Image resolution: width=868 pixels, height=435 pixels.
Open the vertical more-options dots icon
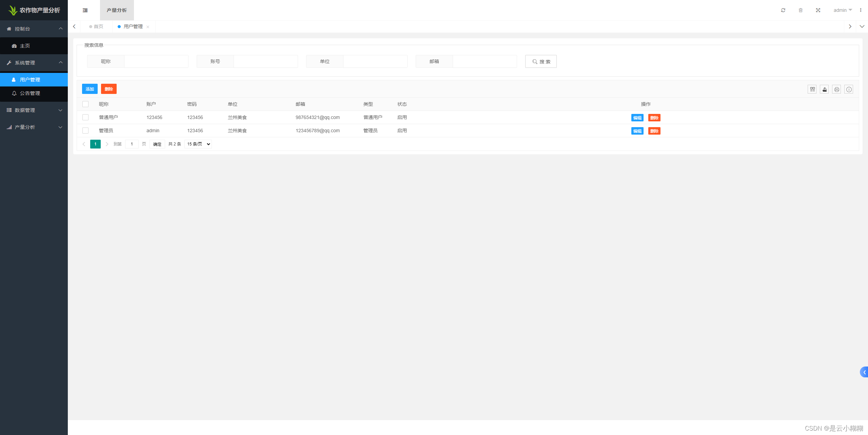pos(861,10)
